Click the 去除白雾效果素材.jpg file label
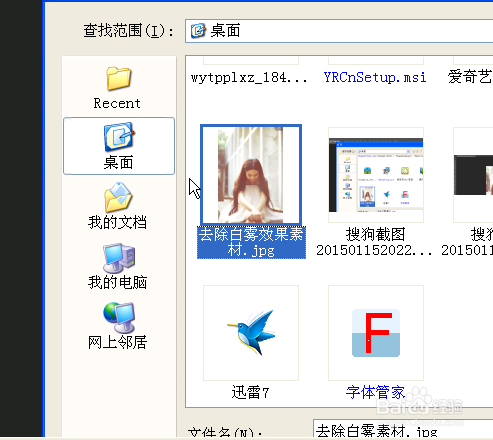This screenshot has height=440, width=493. click(251, 242)
